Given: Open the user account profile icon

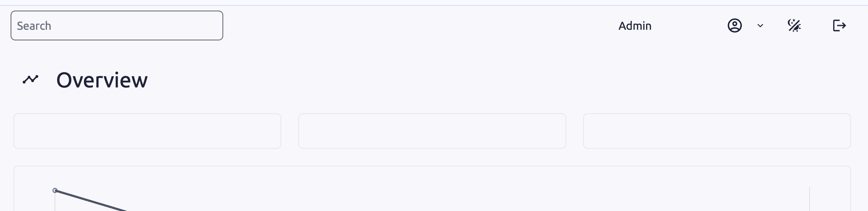Looking at the screenshot, I should point(734,25).
